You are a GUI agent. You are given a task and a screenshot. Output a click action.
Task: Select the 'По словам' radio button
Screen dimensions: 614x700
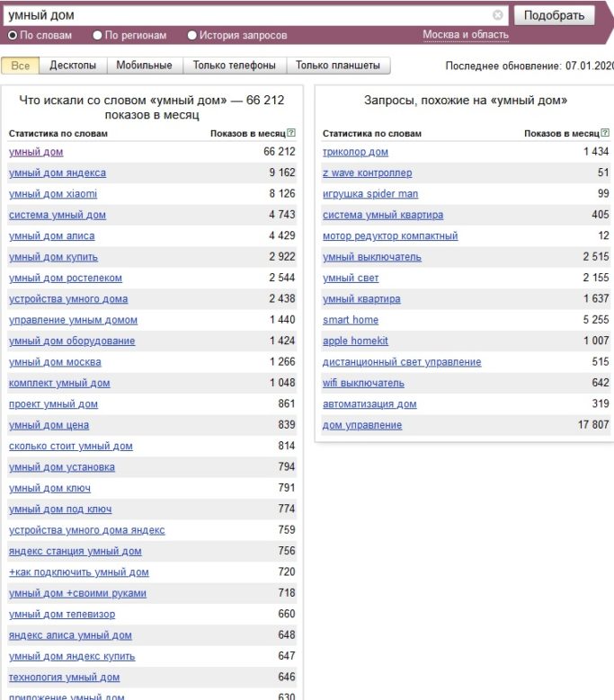click(x=13, y=35)
